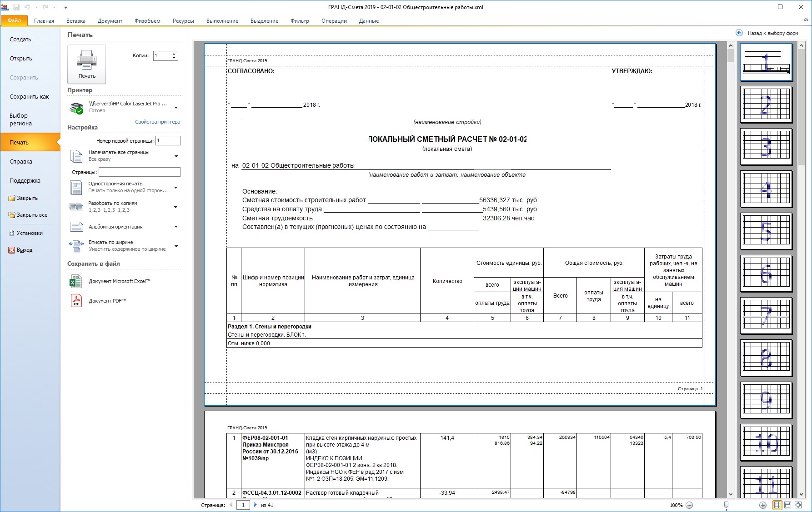Click Выход to exit the program
This screenshot has height=512, width=812.
click(25, 250)
